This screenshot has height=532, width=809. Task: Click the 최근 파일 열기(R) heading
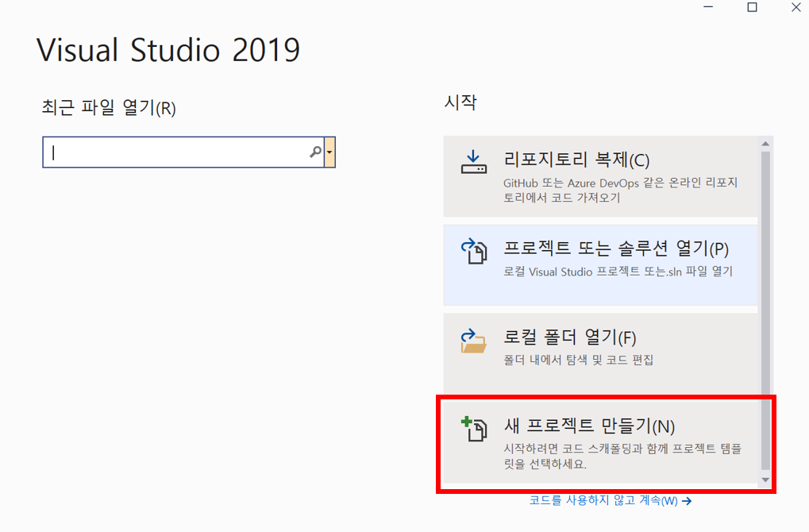click(109, 108)
